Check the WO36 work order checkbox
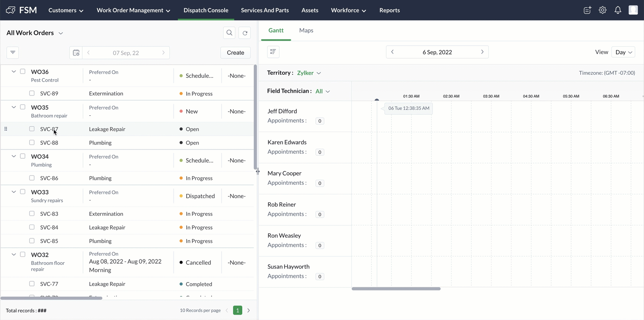The height and width of the screenshot is (320, 644). [x=23, y=71]
